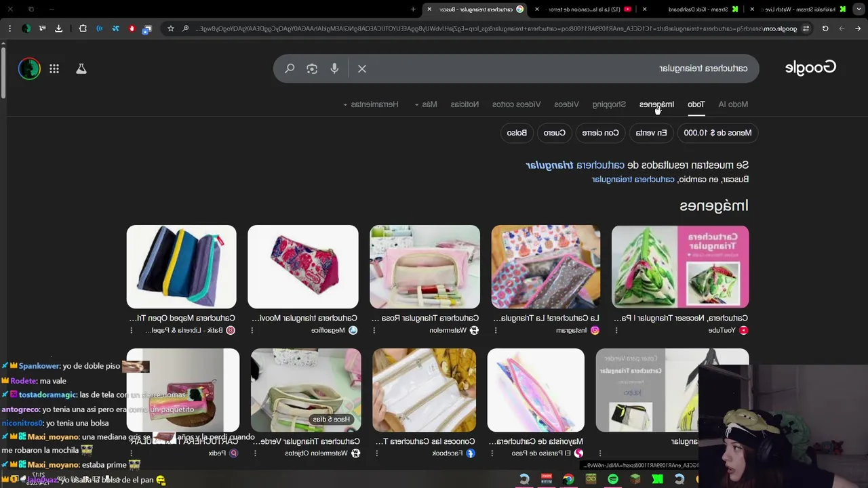Image resolution: width=868 pixels, height=488 pixels.
Task: Select the Imágenes tab
Action: (x=656, y=104)
